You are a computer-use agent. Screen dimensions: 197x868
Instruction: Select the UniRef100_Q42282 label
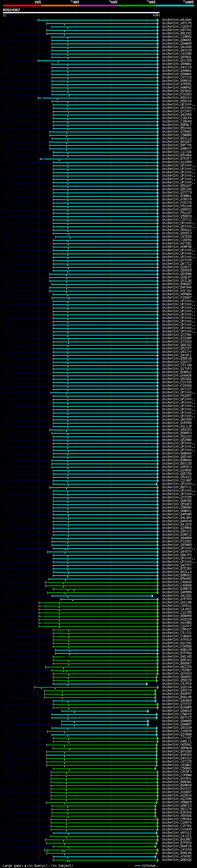click(x=176, y=595)
